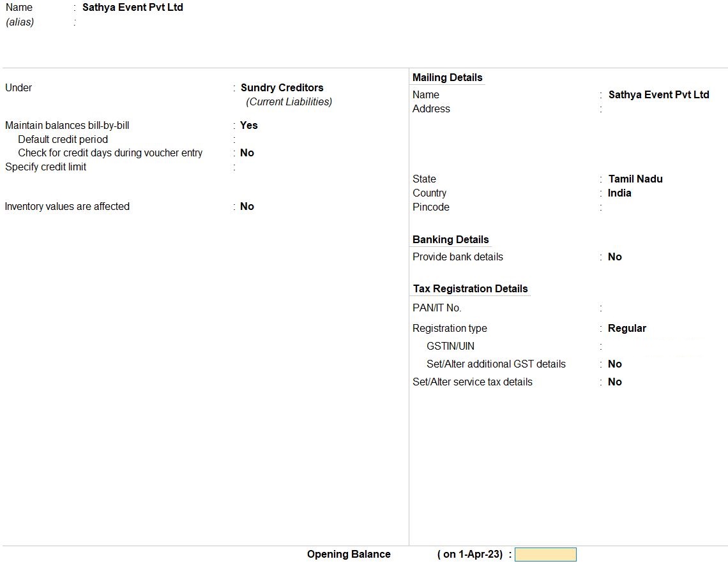Click the Banking Details heading
Screen dimensions: 728x566
451,239
